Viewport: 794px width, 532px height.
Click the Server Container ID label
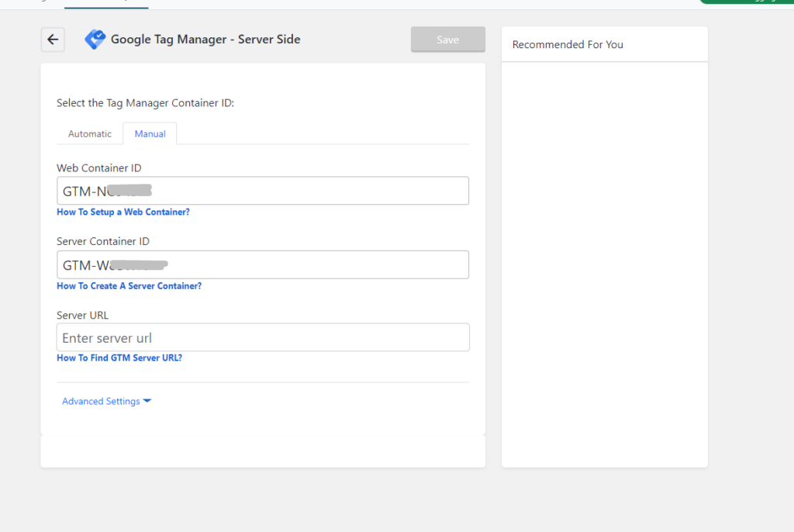pos(103,241)
